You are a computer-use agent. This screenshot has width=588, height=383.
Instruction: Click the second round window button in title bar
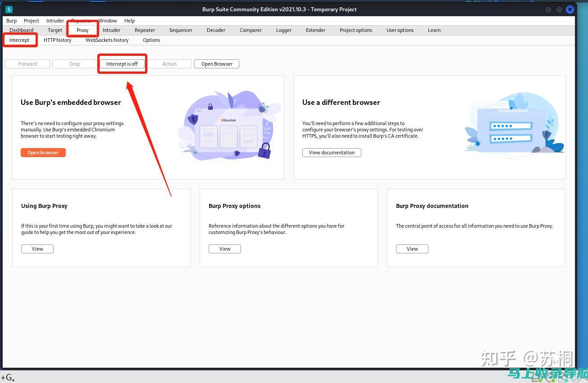click(x=559, y=9)
